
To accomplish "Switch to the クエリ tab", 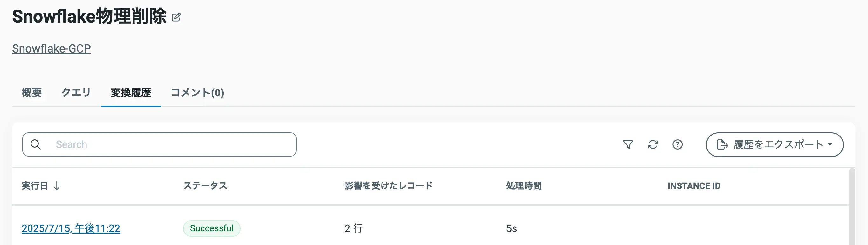I will coord(76,93).
